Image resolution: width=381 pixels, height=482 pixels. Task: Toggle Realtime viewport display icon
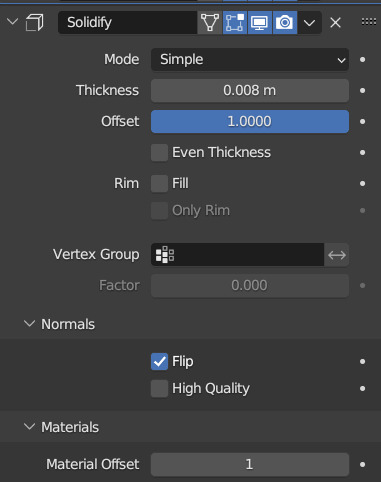click(260, 23)
